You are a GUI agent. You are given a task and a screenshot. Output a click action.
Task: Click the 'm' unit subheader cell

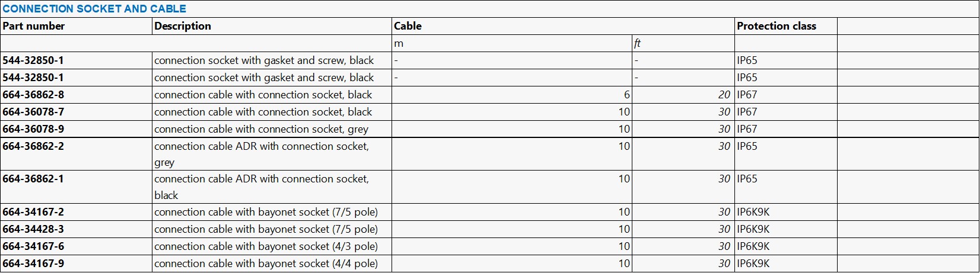tap(399, 43)
